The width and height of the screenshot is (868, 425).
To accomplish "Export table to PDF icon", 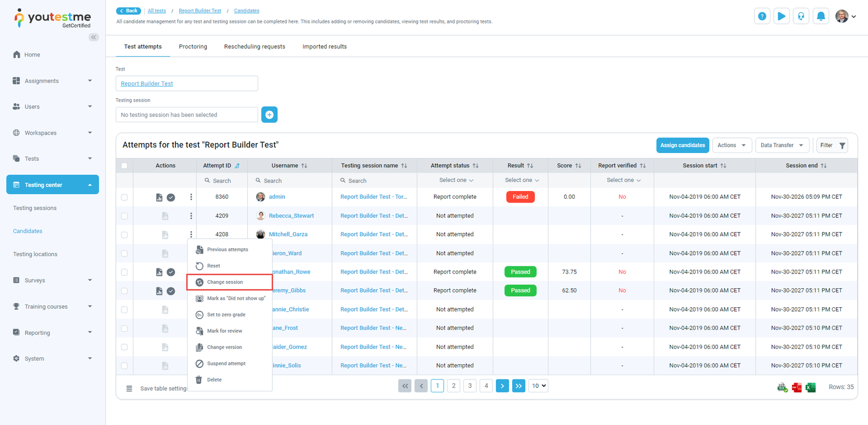I will click(796, 387).
